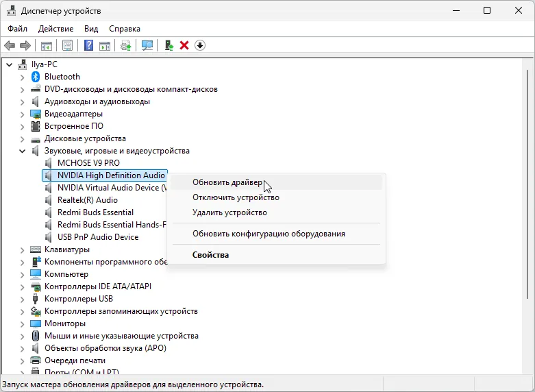The width and height of the screenshot is (535, 392).
Task: Click the Видеоадаптеры display adapter icon
Action: pyautogui.click(x=36, y=114)
